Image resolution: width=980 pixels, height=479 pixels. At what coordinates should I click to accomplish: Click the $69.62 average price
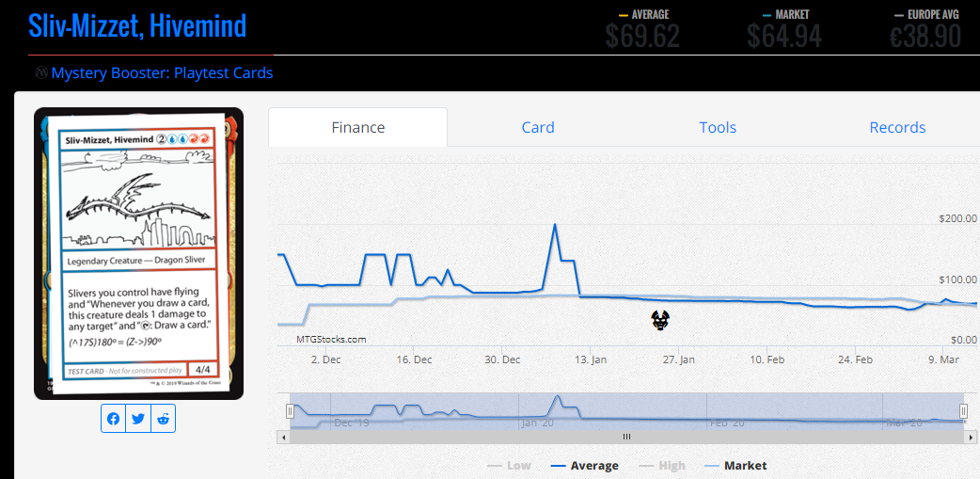(642, 37)
